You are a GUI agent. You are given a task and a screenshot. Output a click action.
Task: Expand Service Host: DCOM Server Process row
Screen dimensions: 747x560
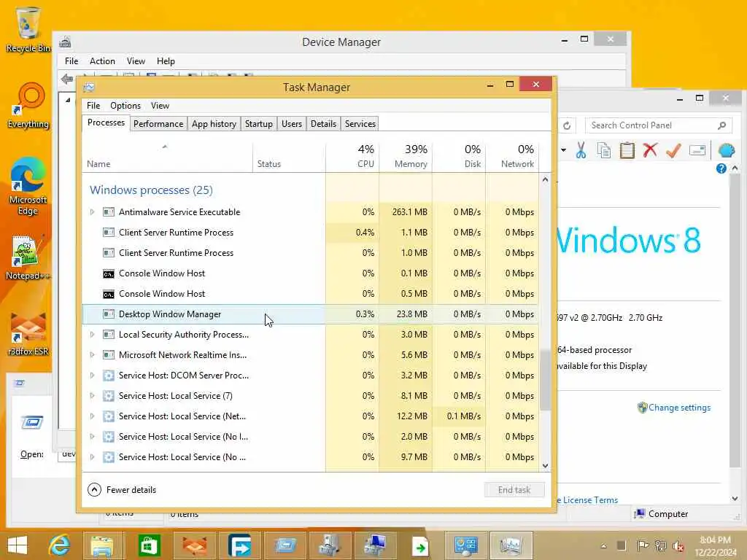point(93,376)
